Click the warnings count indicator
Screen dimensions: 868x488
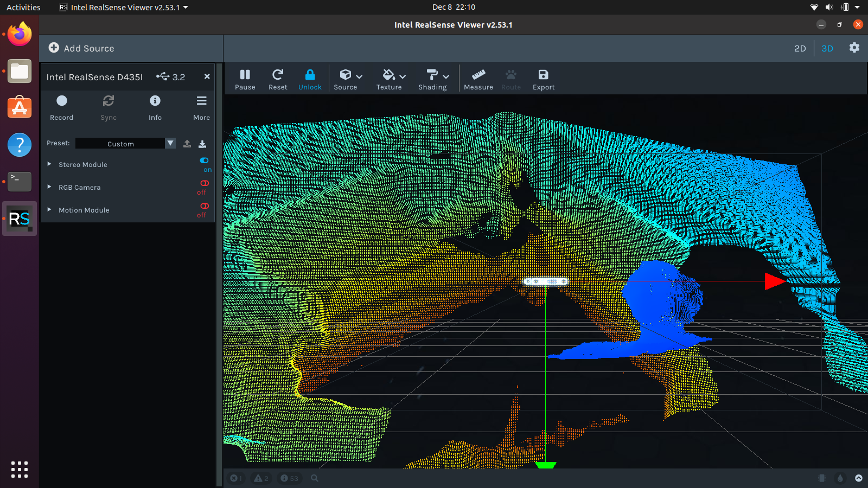tap(261, 478)
